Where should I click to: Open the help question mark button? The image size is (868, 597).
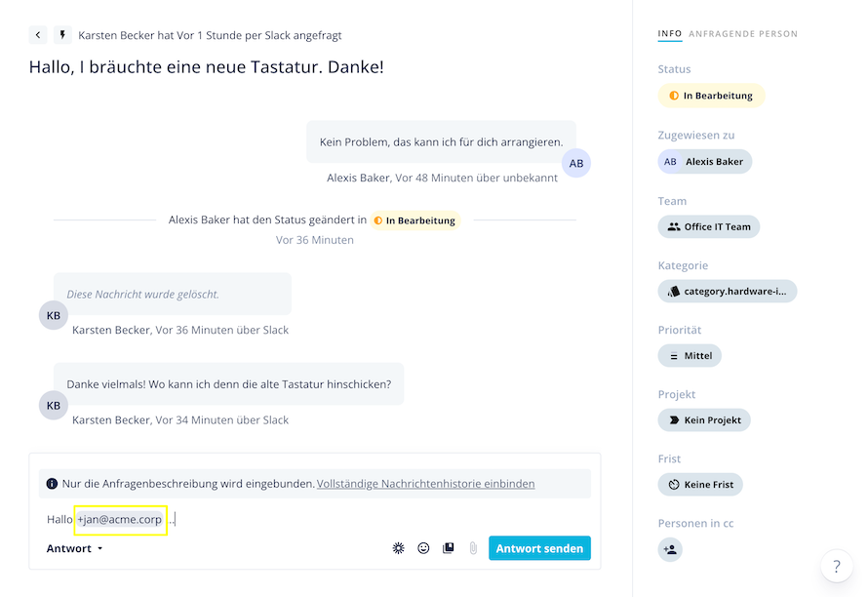837,566
